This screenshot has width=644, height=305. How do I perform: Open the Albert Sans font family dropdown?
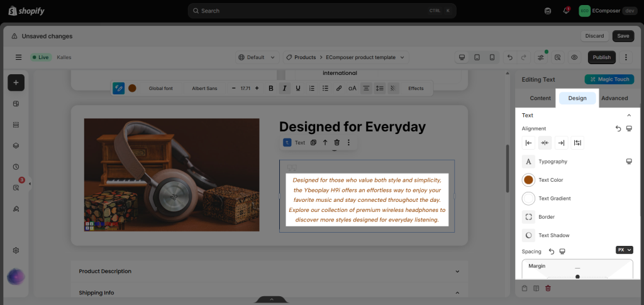pos(204,88)
